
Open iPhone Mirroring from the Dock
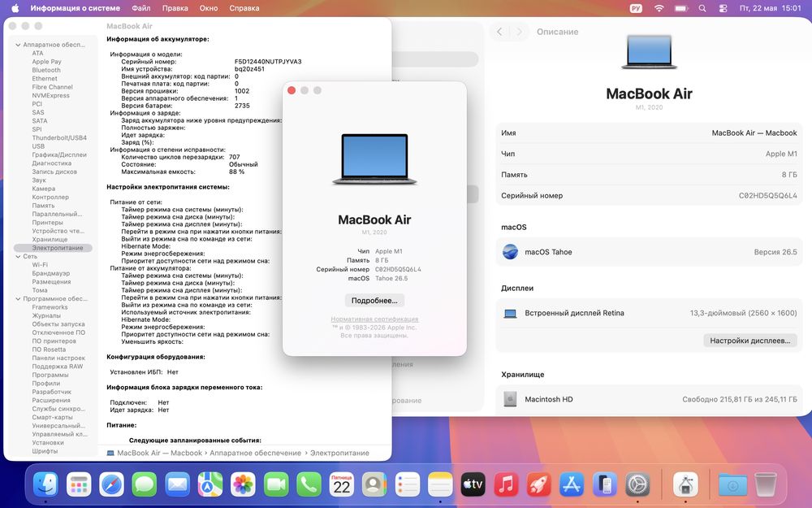coord(604,484)
